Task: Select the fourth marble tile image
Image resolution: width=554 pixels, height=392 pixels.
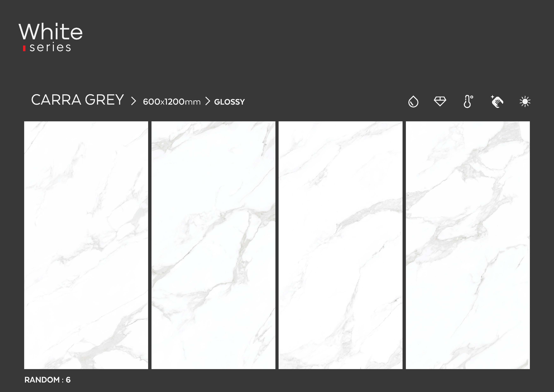Action: pyautogui.click(x=468, y=245)
